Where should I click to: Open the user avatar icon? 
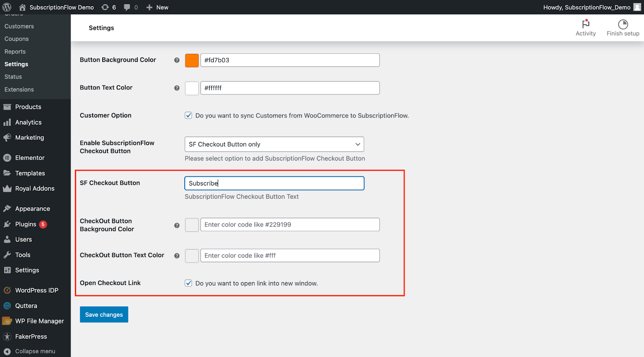(x=637, y=7)
